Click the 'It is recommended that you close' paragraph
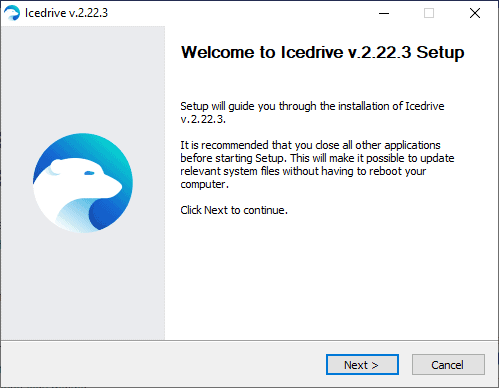The width and height of the screenshot is (499, 388). click(x=317, y=164)
